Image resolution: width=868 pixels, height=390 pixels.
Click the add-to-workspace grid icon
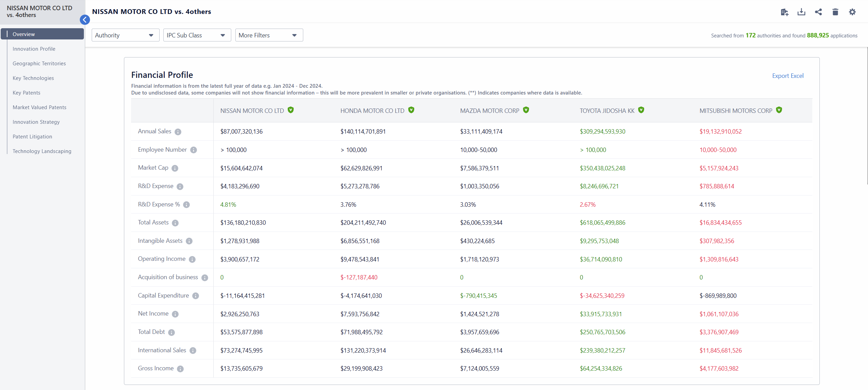coord(784,12)
